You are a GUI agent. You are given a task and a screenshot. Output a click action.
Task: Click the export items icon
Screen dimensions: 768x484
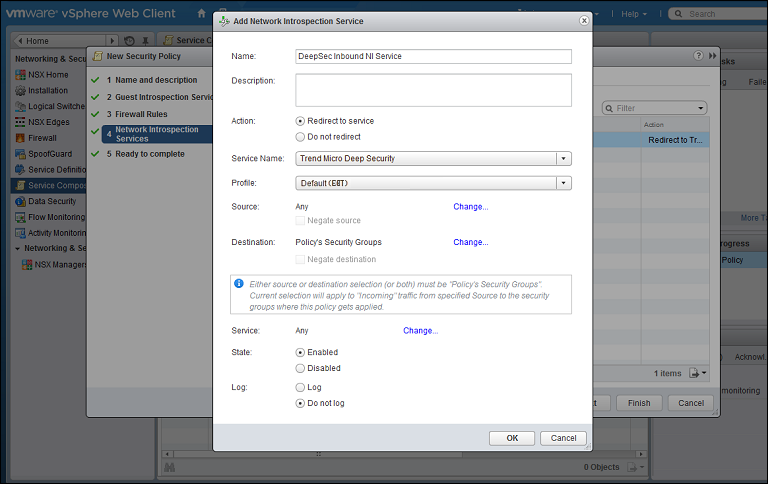696,373
